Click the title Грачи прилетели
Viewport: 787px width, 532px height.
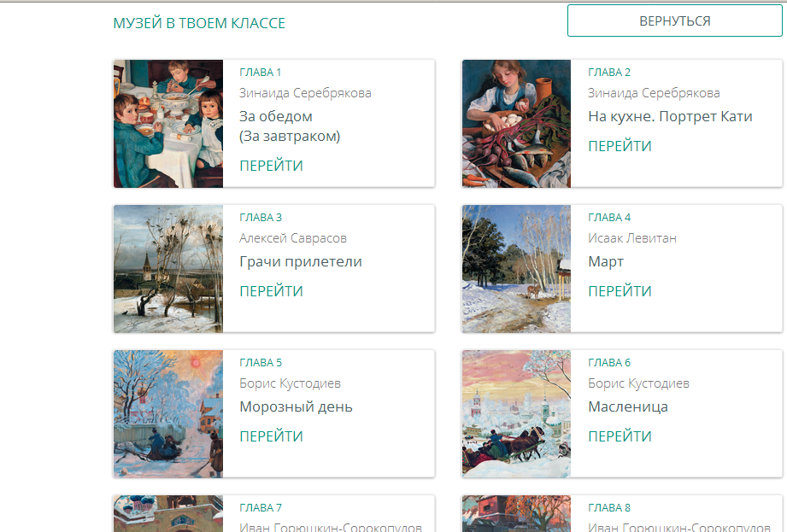click(x=301, y=261)
